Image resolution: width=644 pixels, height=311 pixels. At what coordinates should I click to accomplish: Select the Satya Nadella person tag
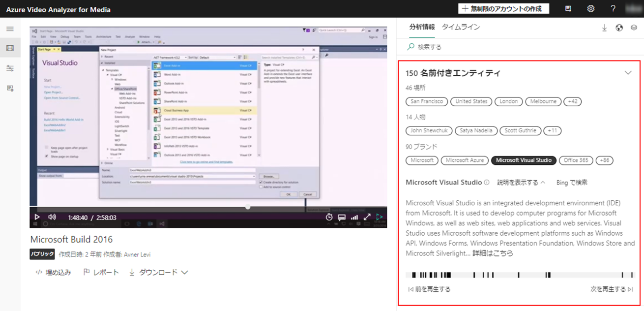pos(476,131)
